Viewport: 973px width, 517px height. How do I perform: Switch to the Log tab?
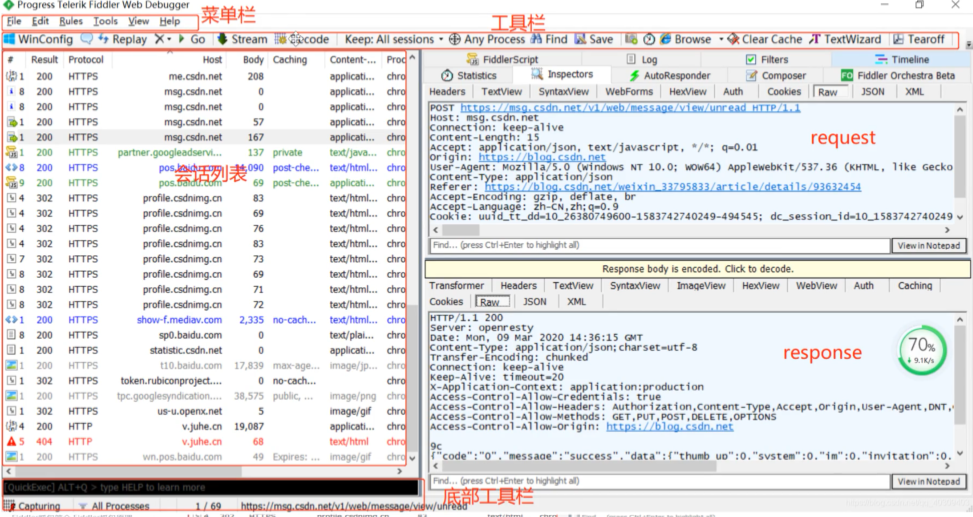tap(642, 60)
